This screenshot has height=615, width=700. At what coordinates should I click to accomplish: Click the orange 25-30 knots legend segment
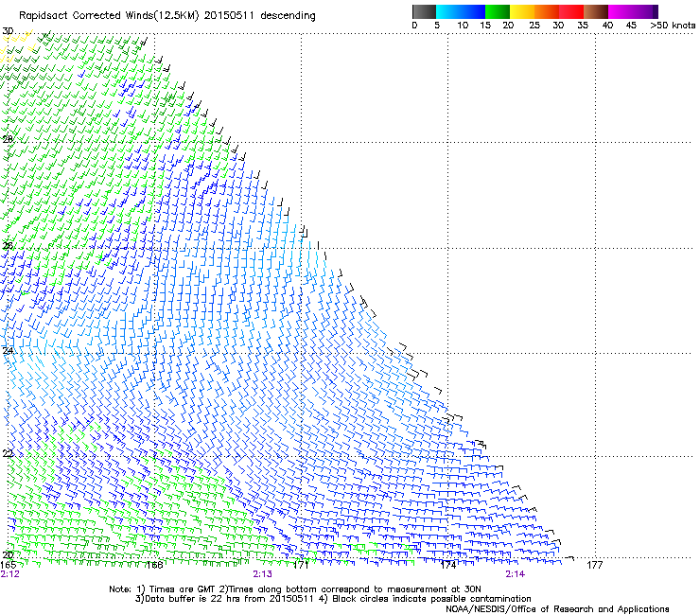point(547,11)
